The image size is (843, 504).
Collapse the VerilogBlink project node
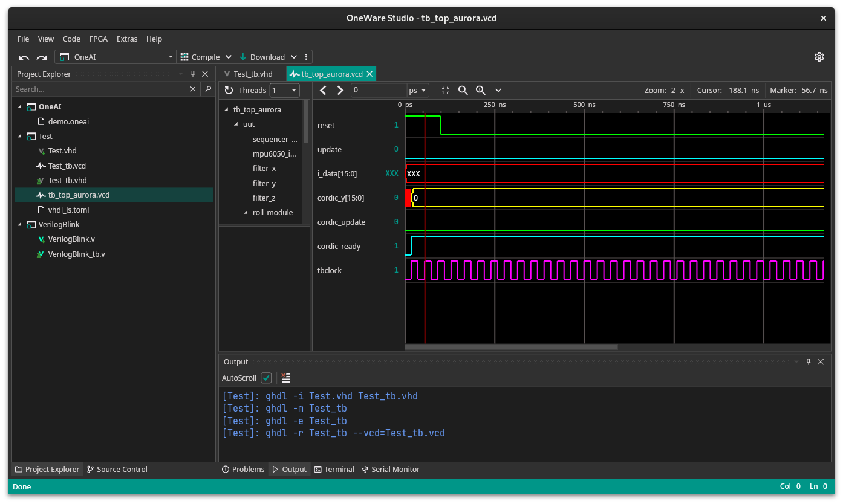pyautogui.click(x=19, y=225)
